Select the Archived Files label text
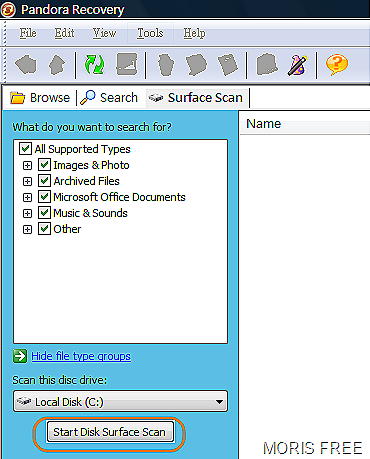This screenshot has width=370, height=459. pyautogui.click(x=86, y=181)
